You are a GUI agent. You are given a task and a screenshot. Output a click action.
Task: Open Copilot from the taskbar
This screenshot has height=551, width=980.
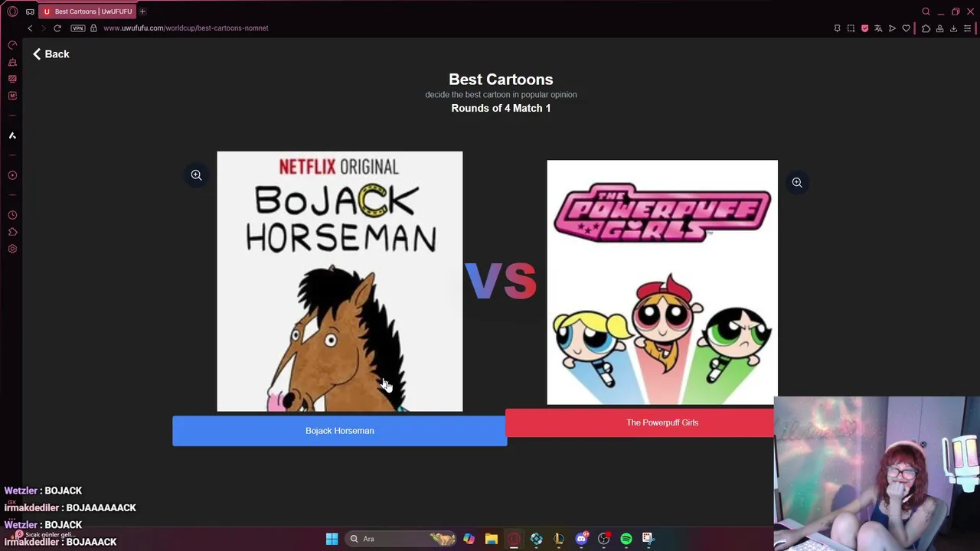point(469,539)
